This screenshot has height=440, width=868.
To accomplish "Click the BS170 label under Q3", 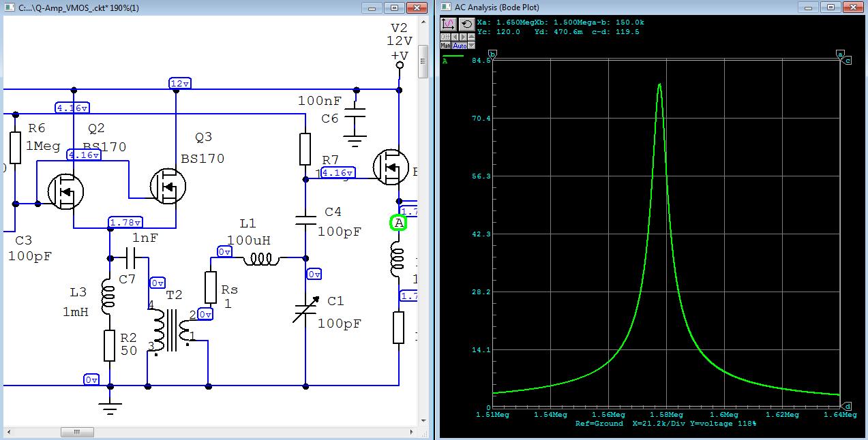I will tap(203, 159).
